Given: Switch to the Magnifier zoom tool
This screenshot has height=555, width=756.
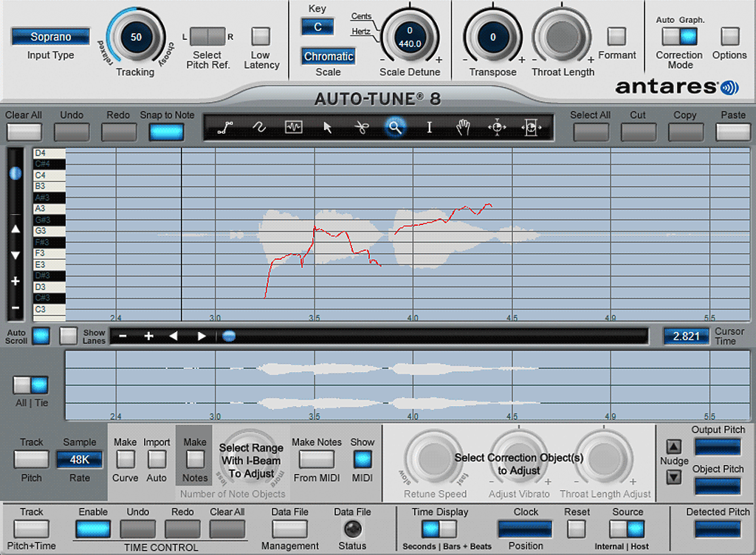Looking at the screenshot, I should click(x=395, y=127).
